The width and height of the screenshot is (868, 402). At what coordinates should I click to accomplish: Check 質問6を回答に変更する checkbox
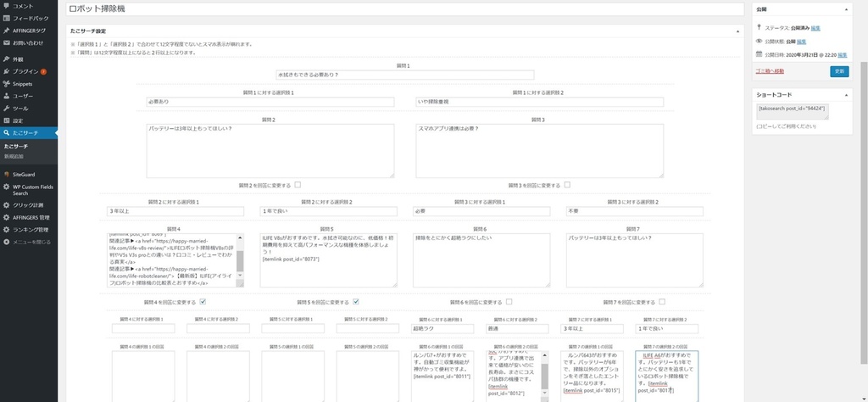509,302
